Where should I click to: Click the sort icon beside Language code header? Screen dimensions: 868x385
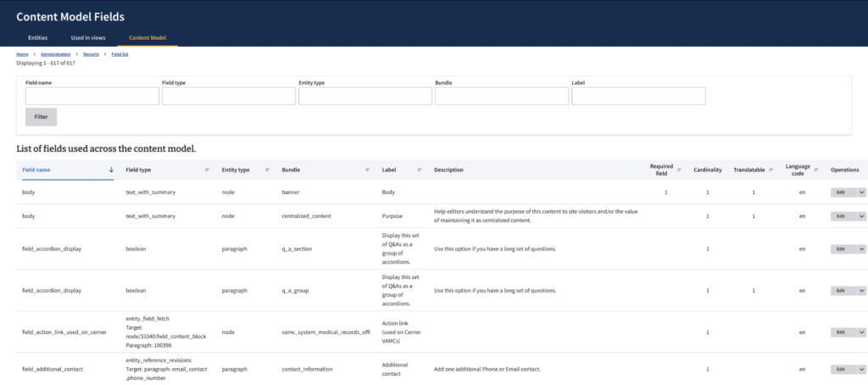click(816, 170)
